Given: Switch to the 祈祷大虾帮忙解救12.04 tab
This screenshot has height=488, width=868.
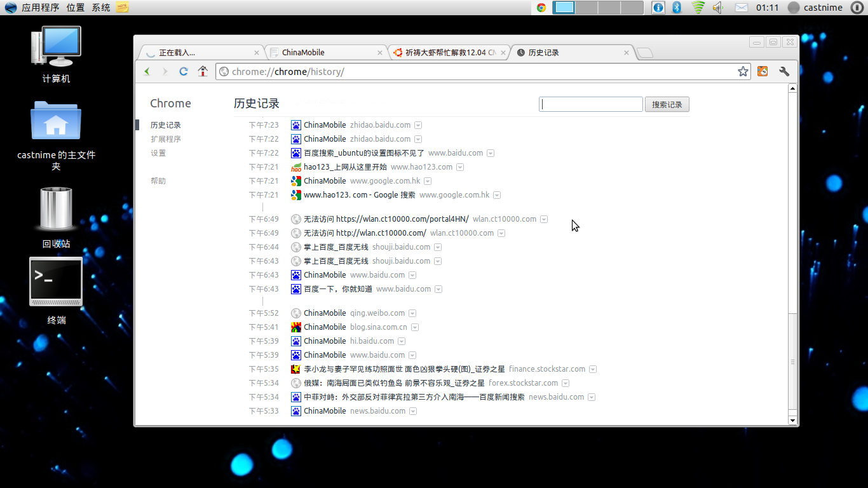Looking at the screenshot, I should pyautogui.click(x=449, y=53).
